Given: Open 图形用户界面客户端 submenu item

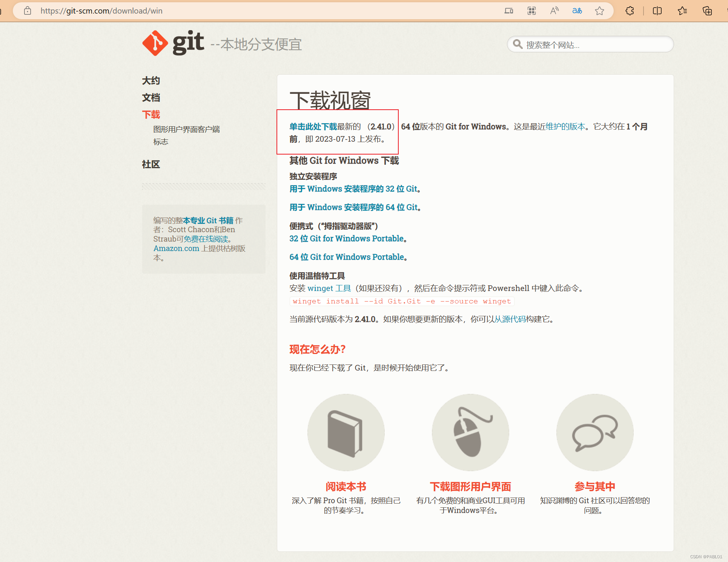Looking at the screenshot, I should (186, 129).
